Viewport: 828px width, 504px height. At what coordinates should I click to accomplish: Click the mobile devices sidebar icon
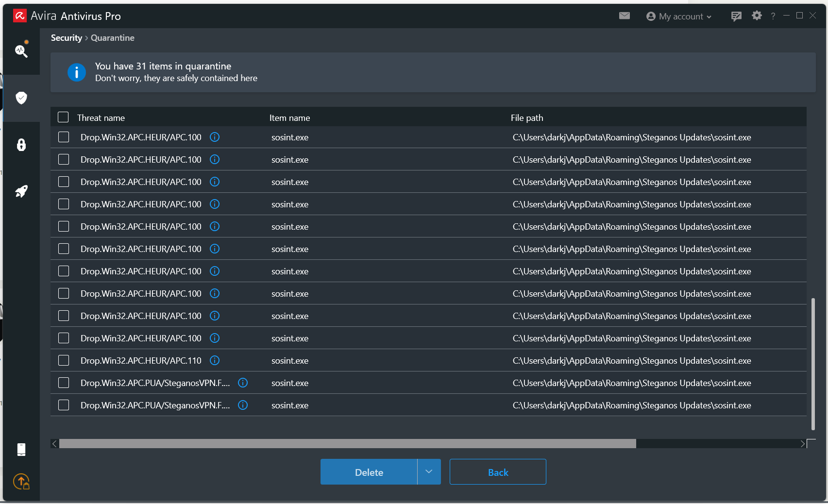point(21,450)
